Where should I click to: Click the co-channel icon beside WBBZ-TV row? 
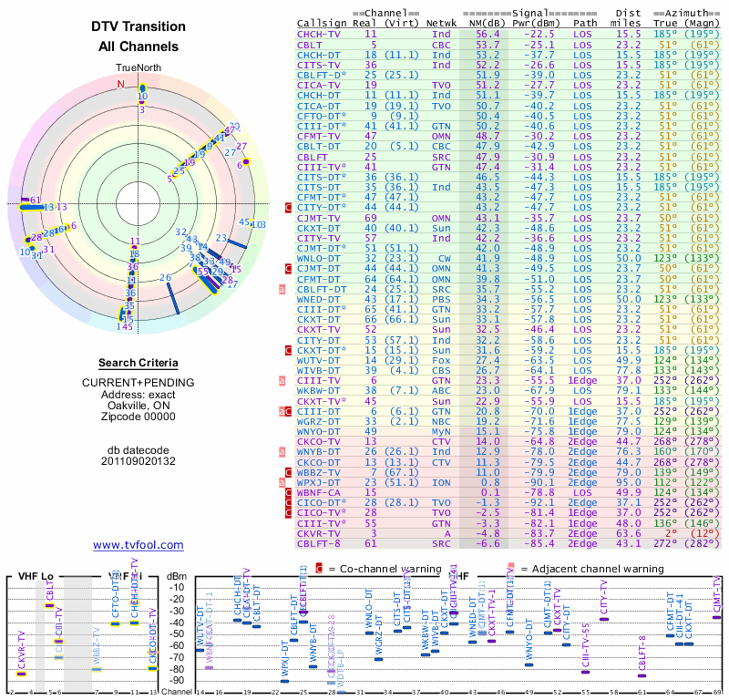[288, 472]
